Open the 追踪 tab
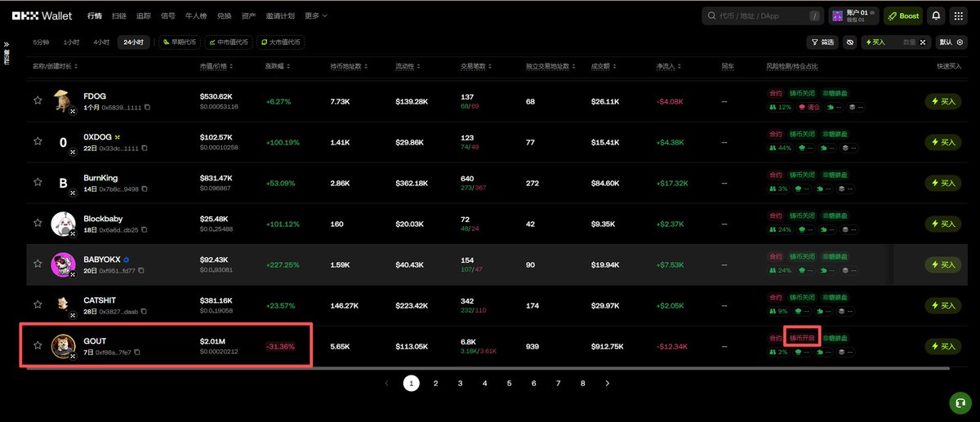This screenshot has width=980, height=422. [144, 16]
